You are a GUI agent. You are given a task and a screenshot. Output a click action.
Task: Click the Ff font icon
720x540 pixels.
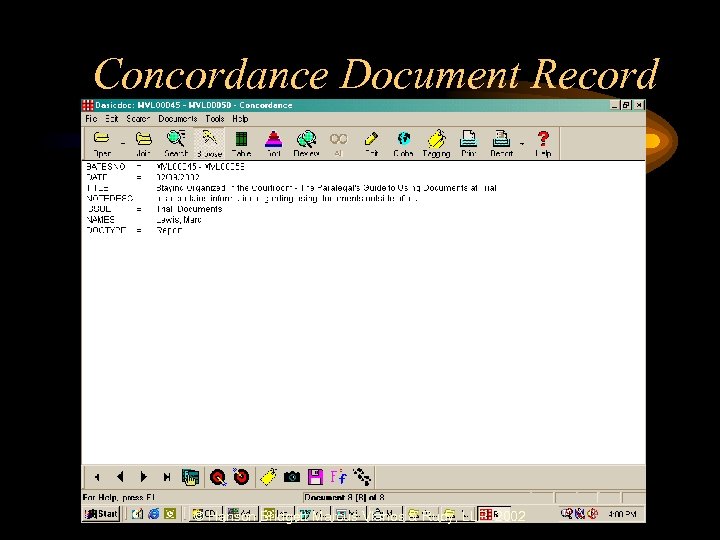click(x=338, y=478)
